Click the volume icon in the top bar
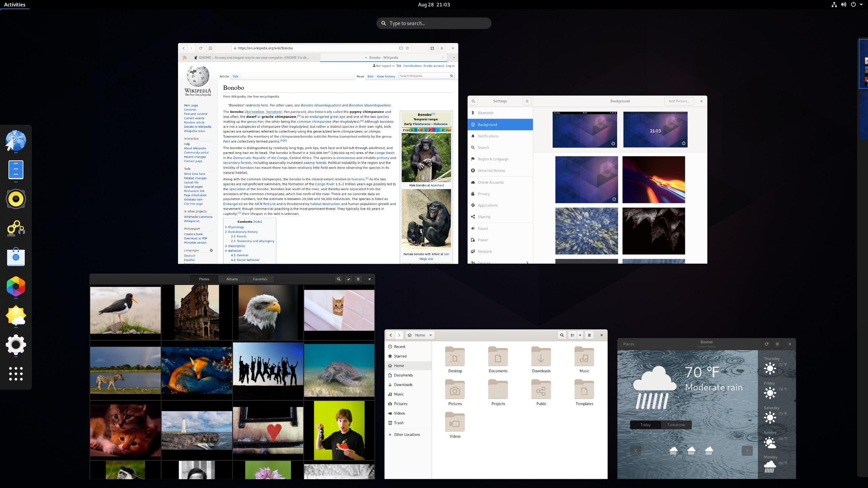This screenshot has width=868, height=488. pyautogui.click(x=844, y=4)
